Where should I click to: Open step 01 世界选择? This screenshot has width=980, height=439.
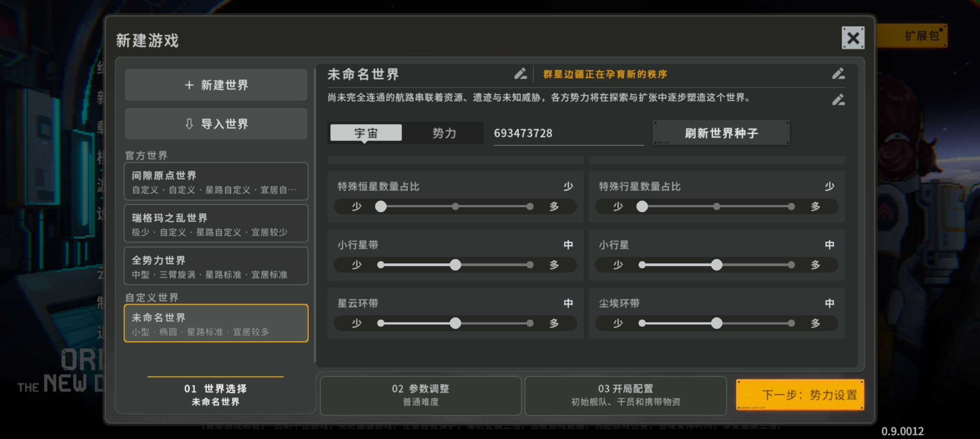[x=215, y=395]
